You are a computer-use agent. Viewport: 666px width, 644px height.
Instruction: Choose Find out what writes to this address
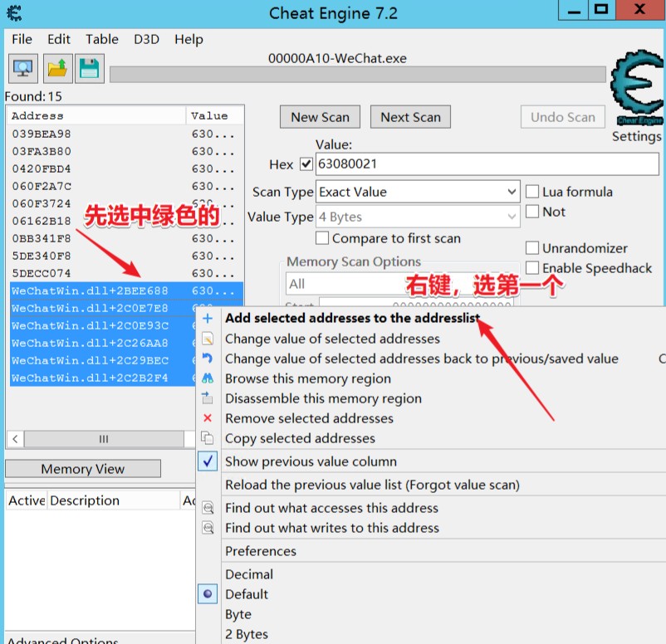tap(331, 528)
